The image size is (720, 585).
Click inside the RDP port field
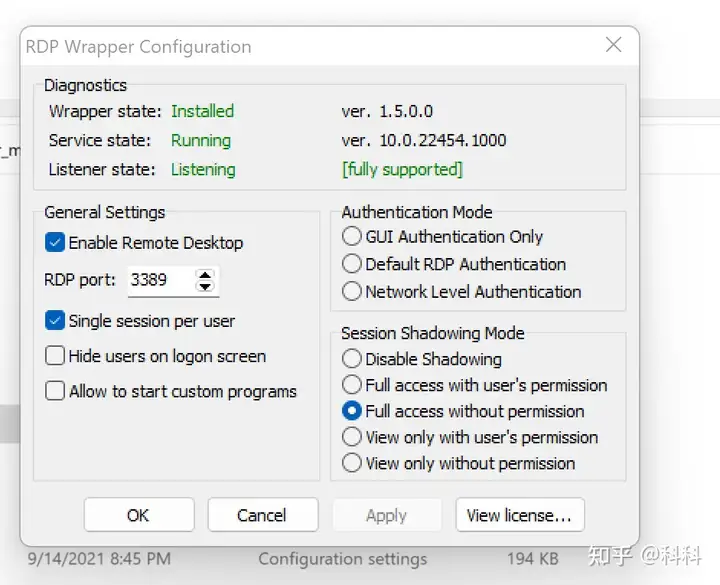click(x=161, y=280)
